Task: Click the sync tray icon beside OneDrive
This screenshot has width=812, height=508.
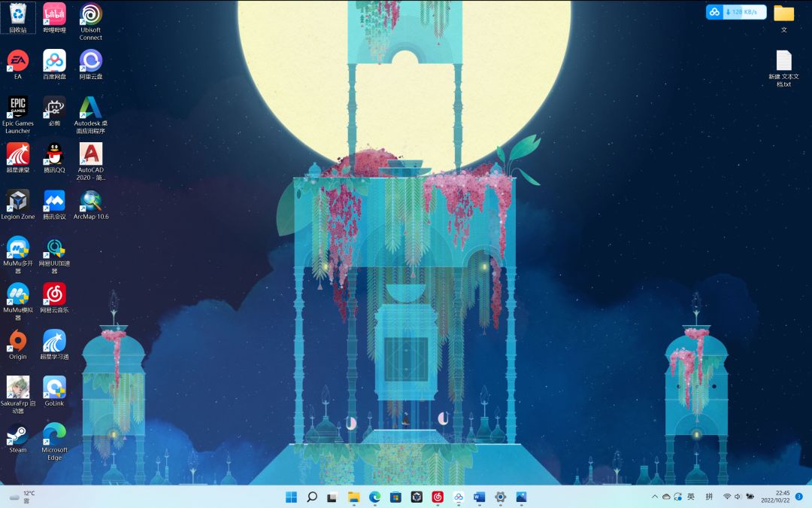Action: tap(678, 497)
